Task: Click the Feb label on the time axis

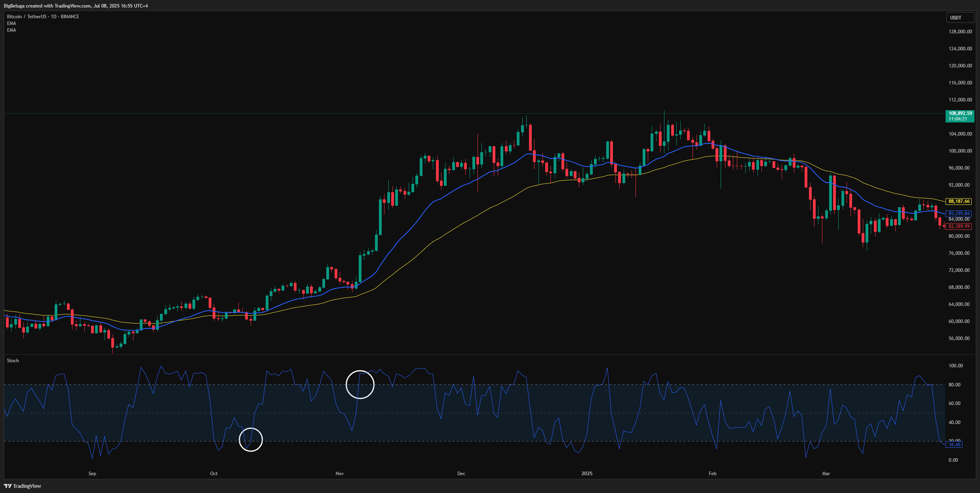Action: pyautogui.click(x=713, y=474)
